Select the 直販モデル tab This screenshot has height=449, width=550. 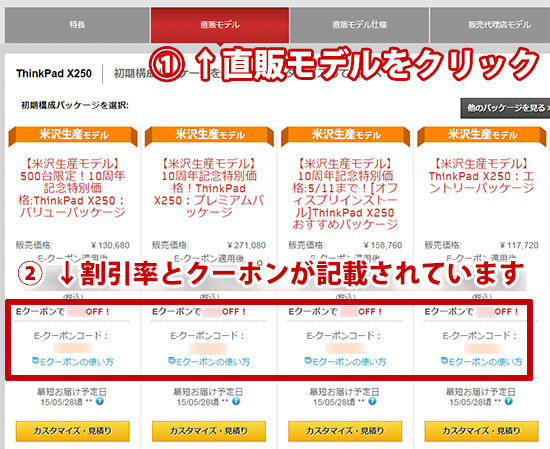[220, 25]
